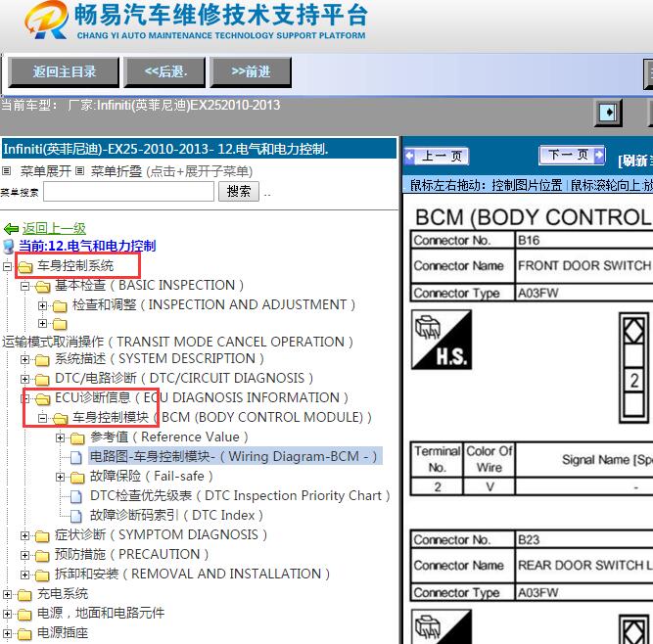Click 菜单展开 to expand all menus
The width and height of the screenshot is (653, 644).
(46, 171)
